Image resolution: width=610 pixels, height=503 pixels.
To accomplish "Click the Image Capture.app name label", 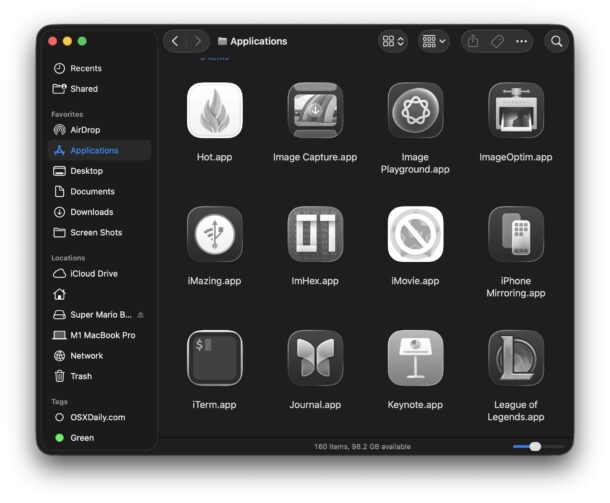I will (315, 157).
